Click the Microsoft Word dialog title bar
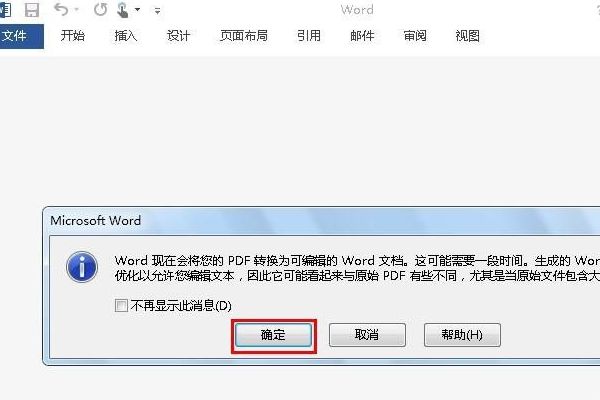Image resolution: width=600 pixels, height=400 pixels. point(321,221)
